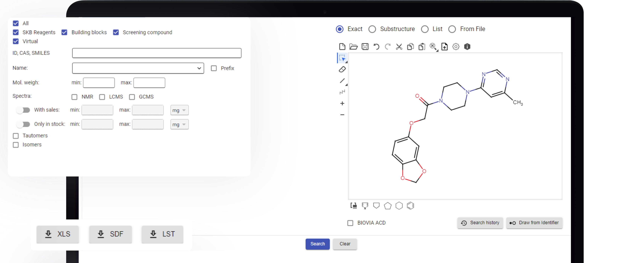Pick the single bond line tool
644x263 pixels.
[342, 81]
